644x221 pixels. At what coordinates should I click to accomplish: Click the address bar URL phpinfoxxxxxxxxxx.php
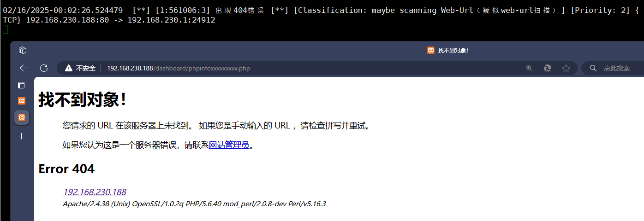click(x=179, y=68)
